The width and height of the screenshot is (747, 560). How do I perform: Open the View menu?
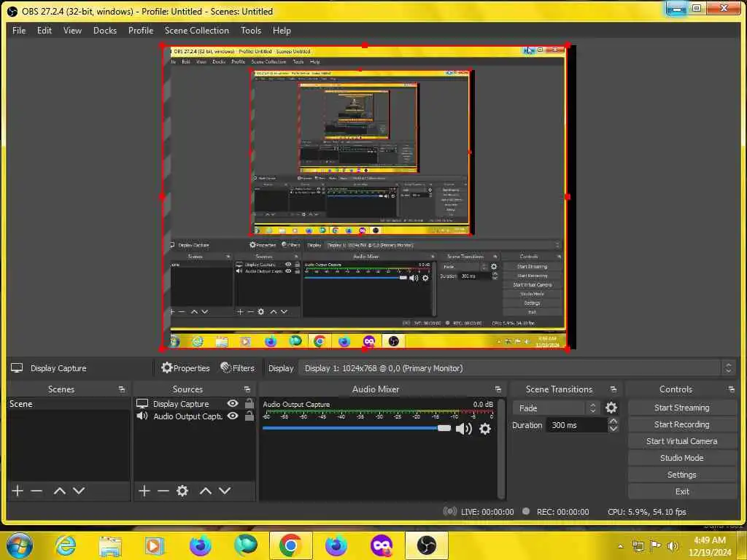point(72,31)
